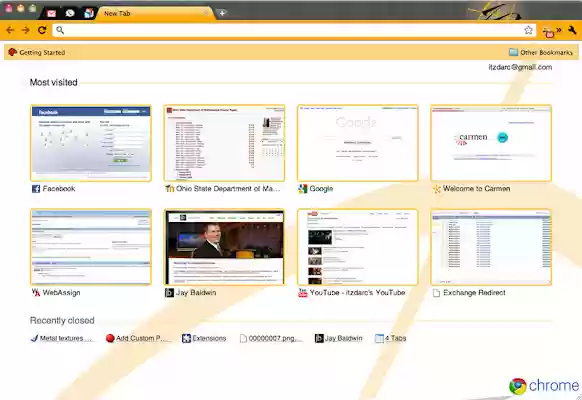
Task: Bookmark this page with the star
Action: tap(529, 30)
